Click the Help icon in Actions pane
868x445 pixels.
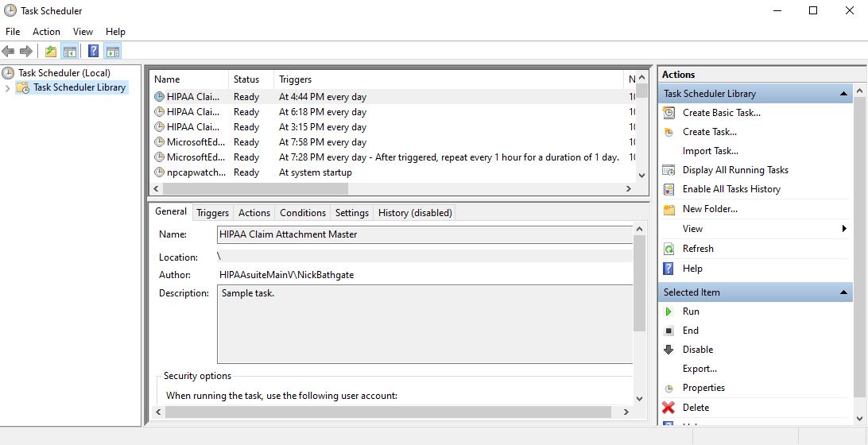click(x=668, y=269)
